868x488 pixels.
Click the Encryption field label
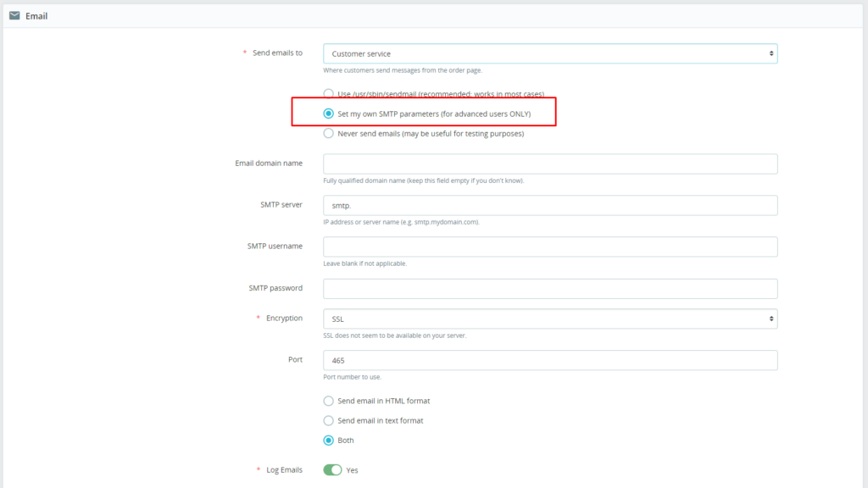284,319
